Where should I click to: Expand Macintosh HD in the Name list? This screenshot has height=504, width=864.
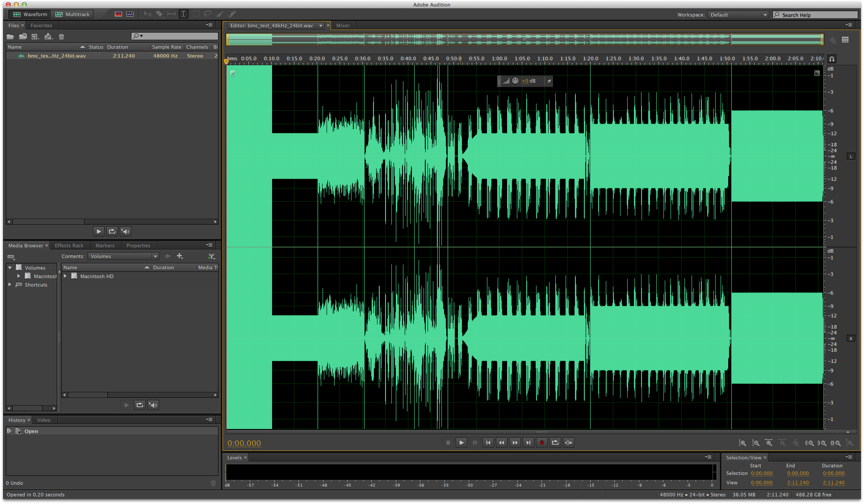[65, 276]
